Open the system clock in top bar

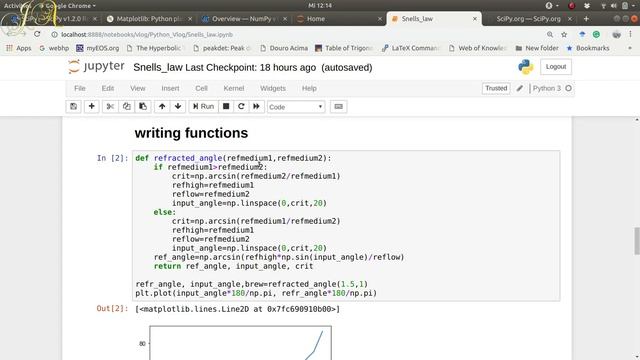(x=320, y=5)
